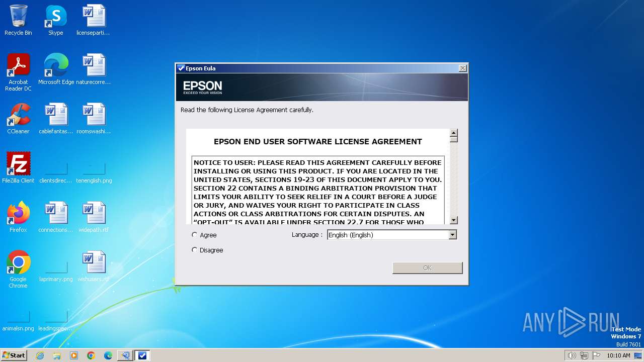The width and height of the screenshot is (644, 362).
Task: Open Windows Explorer from the taskbar
Action: pos(57,355)
